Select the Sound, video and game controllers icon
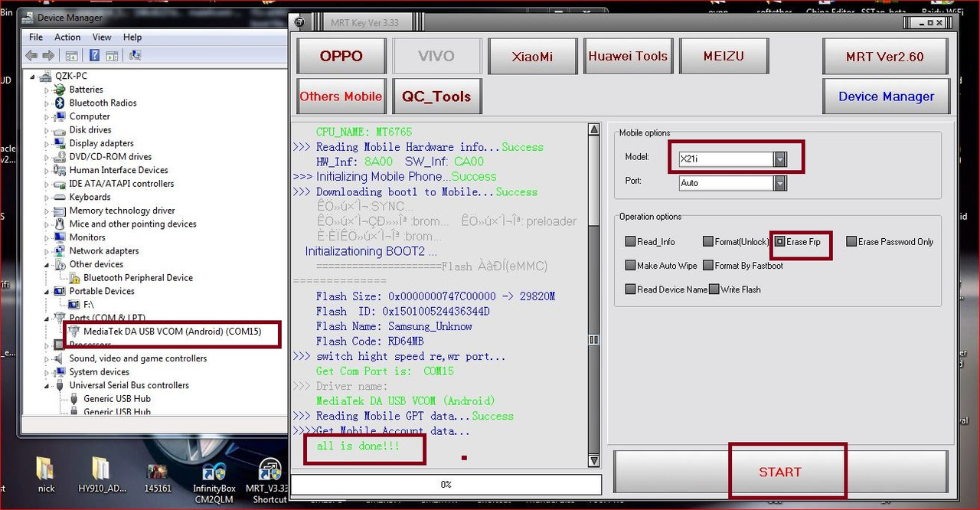The width and height of the screenshot is (980, 510). coord(60,358)
